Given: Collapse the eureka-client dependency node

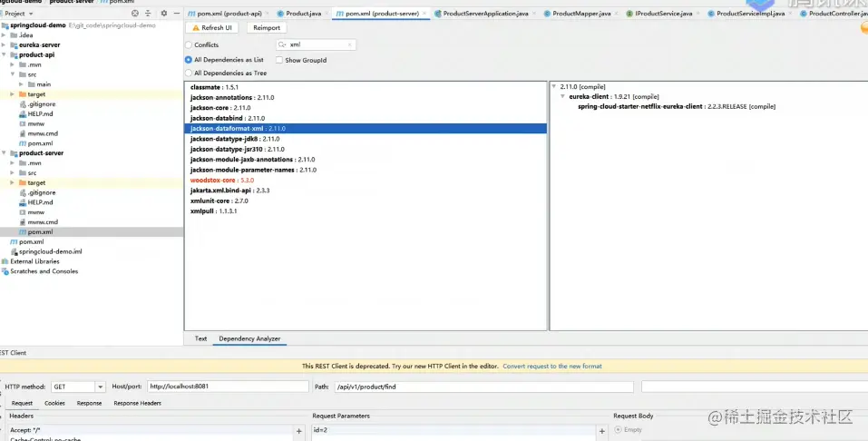Looking at the screenshot, I should (563, 96).
